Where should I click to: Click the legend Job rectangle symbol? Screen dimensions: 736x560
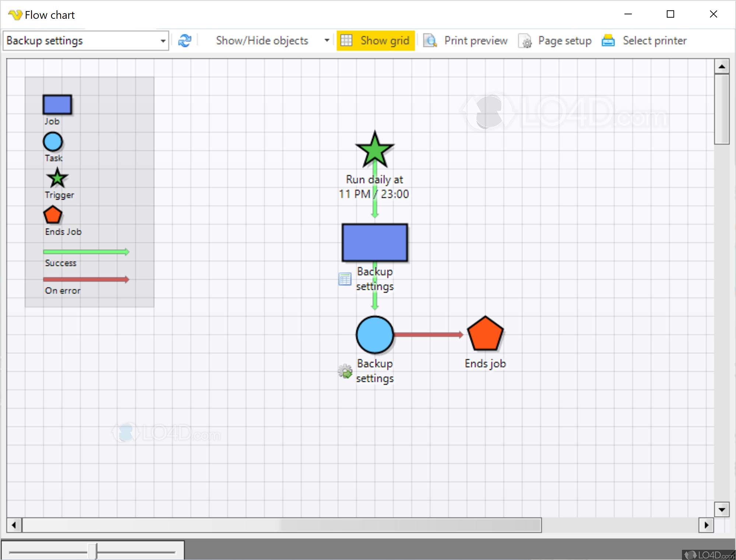click(x=57, y=104)
